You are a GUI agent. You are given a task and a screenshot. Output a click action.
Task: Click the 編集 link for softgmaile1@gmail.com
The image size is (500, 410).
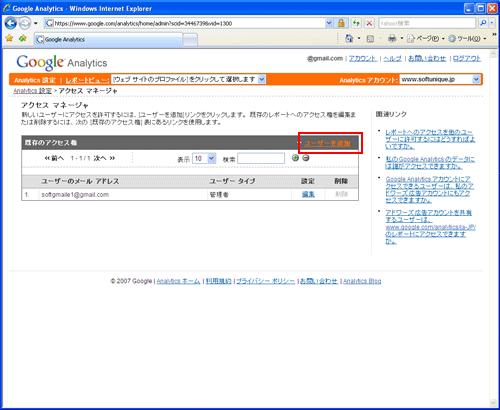coord(308,194)
